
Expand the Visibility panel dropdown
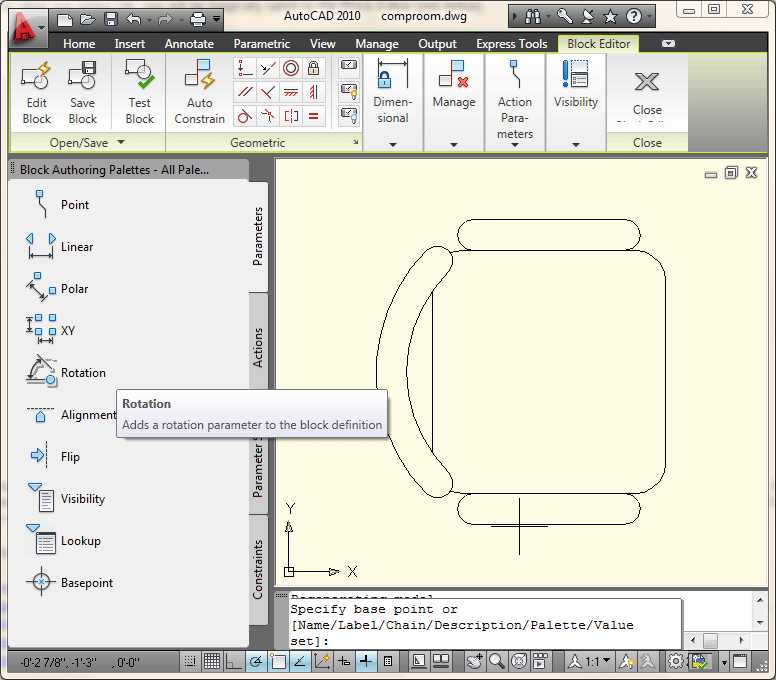[x=576, y=145]
